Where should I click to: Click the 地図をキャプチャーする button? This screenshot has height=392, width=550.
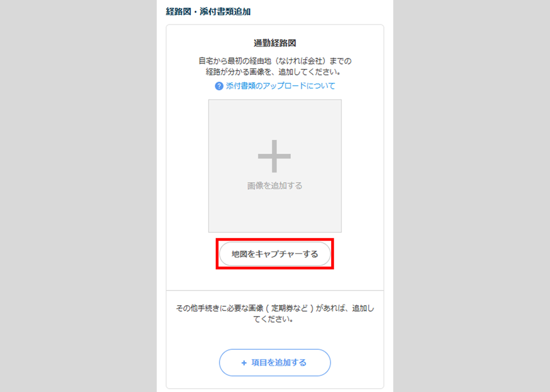(x=275, y=254)
